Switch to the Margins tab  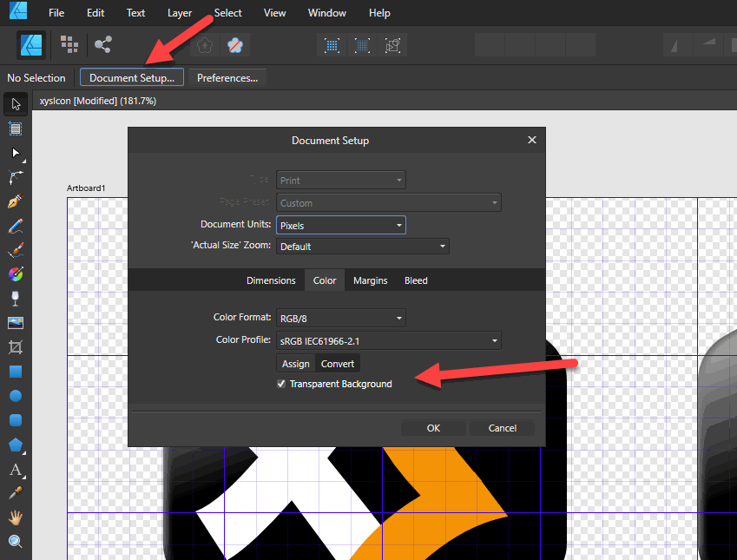[371, 280]
